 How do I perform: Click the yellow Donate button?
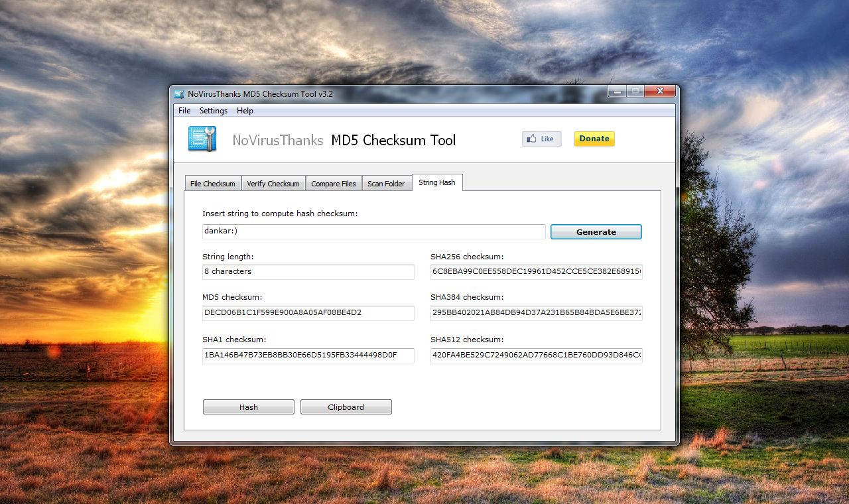coord(594,139)
